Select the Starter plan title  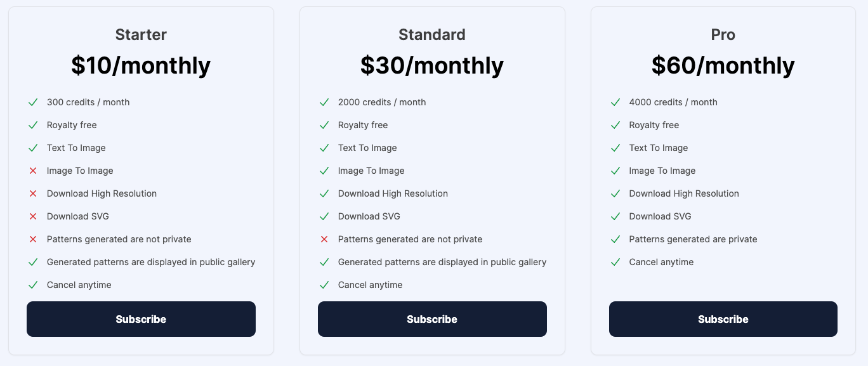point(141,35)
